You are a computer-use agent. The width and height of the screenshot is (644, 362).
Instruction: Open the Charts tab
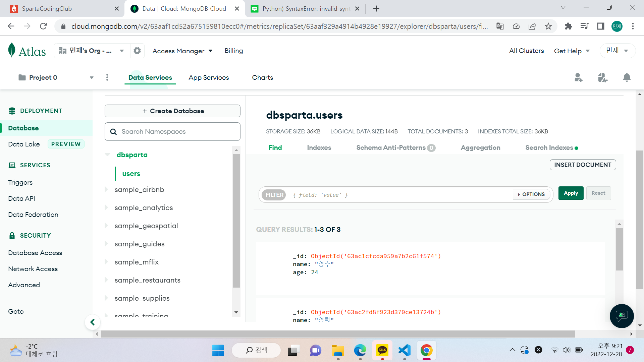(263, 77)
